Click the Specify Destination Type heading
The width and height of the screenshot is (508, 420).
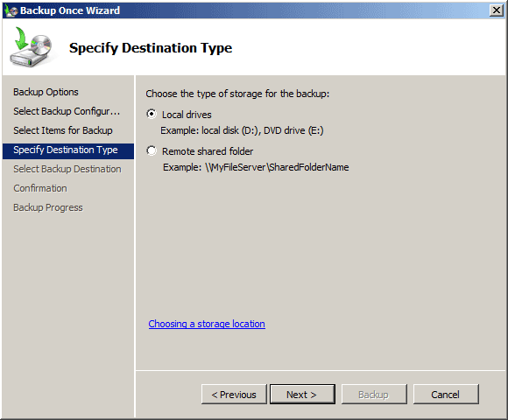(x=151, y=48)
